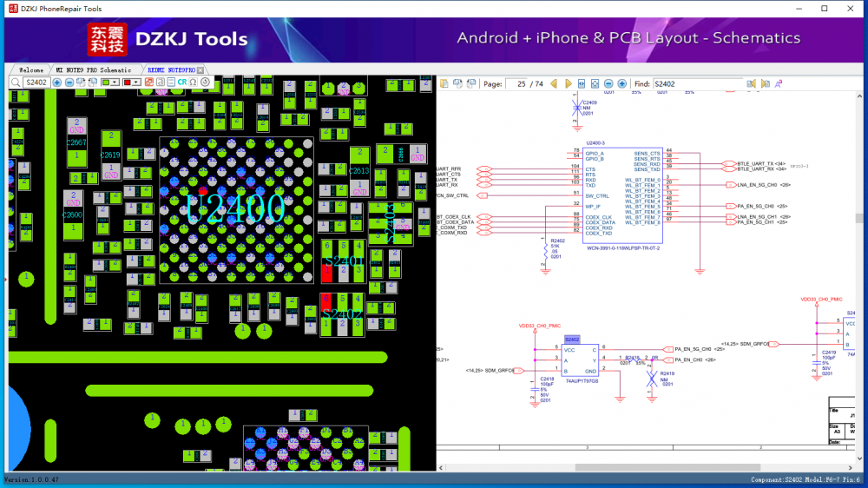Find next match in schematic
The image size is (868, 488).
(x=765, y=83)
